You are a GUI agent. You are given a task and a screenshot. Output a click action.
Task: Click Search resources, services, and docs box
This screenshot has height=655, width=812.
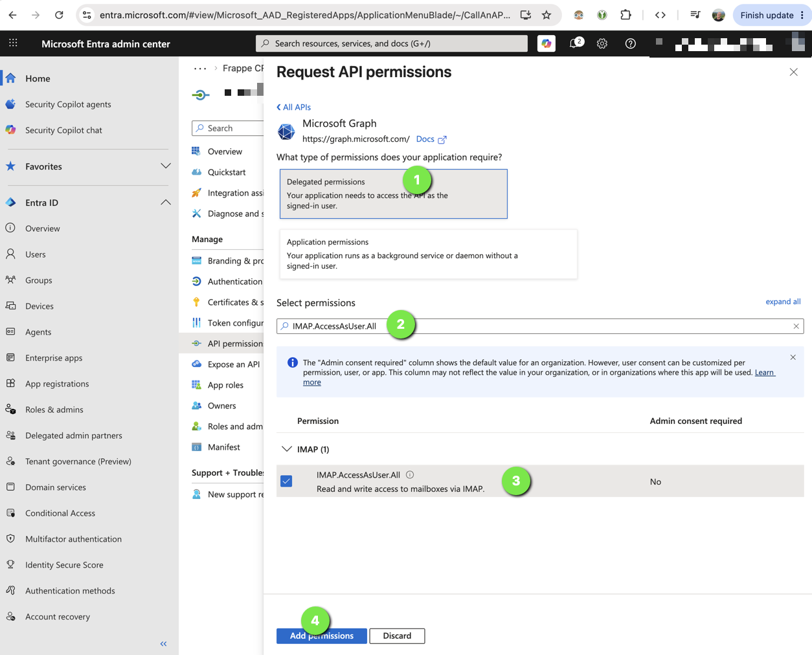coord(392,43)
